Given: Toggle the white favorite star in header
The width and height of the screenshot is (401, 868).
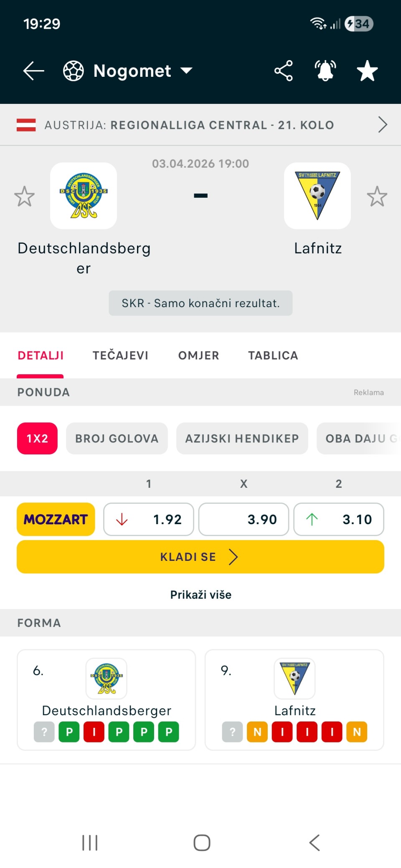Looking at the screenshot, I should point(367,71).
